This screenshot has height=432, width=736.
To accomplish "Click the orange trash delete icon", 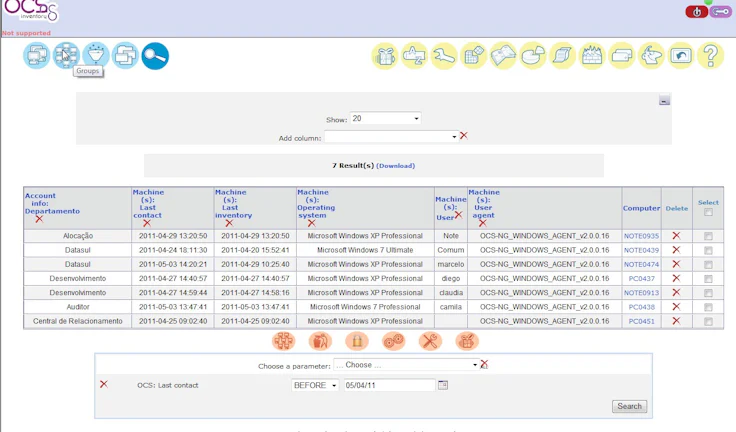I will (320, 341).
